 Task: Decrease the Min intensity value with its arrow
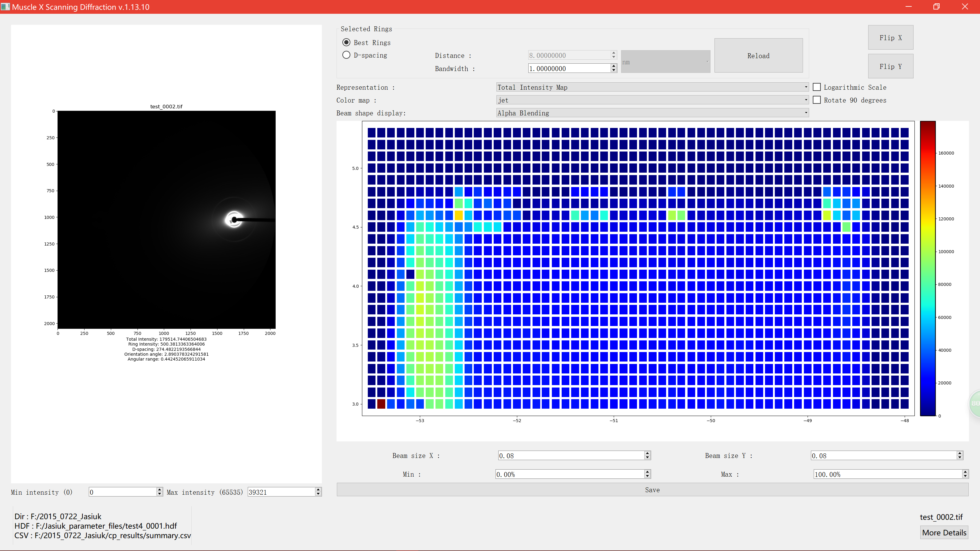tap(159, 494)
